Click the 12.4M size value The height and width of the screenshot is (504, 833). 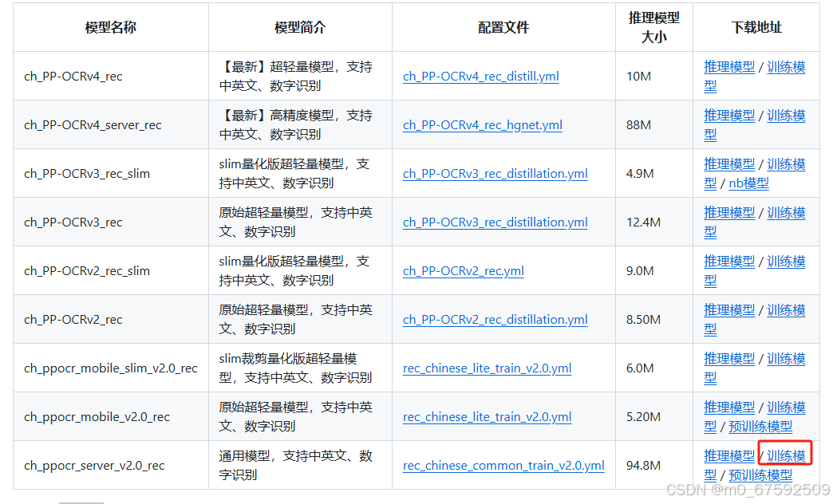tap(643, 222)
